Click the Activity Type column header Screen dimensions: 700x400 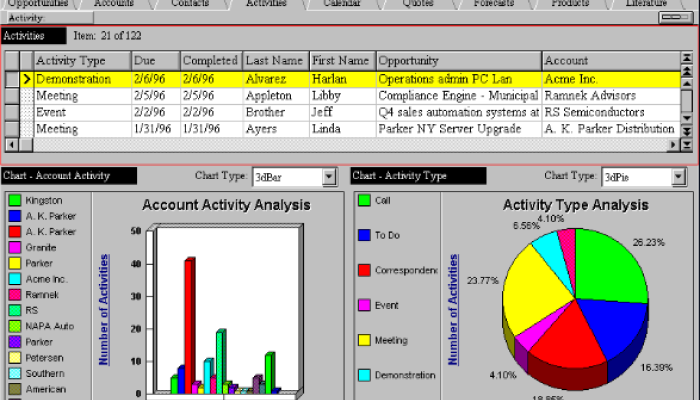(83, 60)
